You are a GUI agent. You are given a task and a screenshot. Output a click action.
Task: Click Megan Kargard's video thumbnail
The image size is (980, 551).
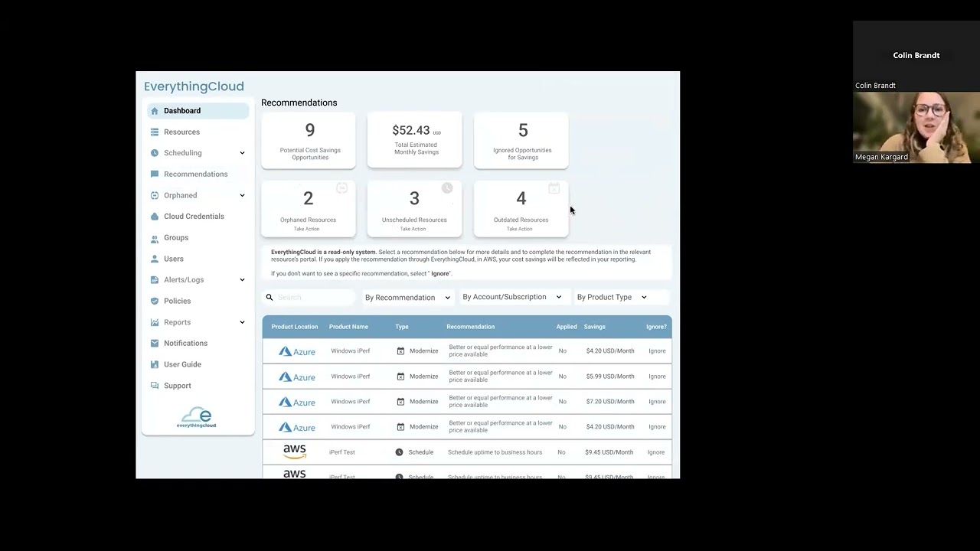(916, 128)
